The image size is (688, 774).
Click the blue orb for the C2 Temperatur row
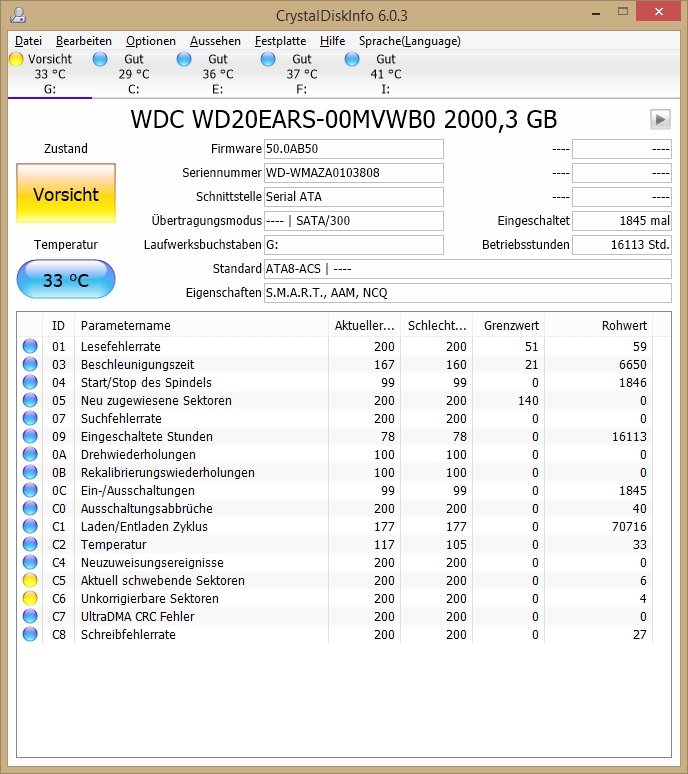coord(30,544)
